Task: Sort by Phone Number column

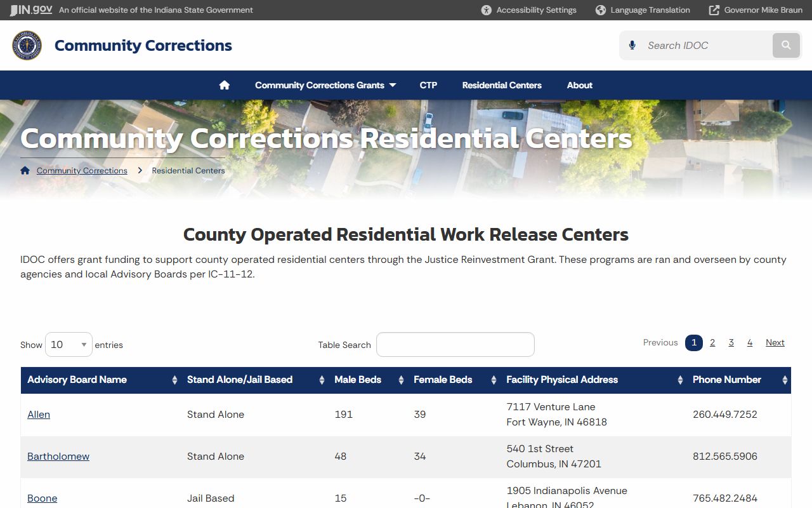Action: click(x=738, y=380)
